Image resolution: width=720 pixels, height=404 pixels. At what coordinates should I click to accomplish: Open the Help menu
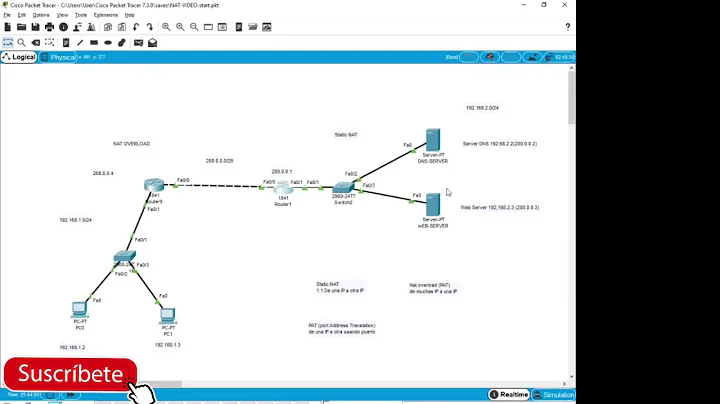click(129, 15)
